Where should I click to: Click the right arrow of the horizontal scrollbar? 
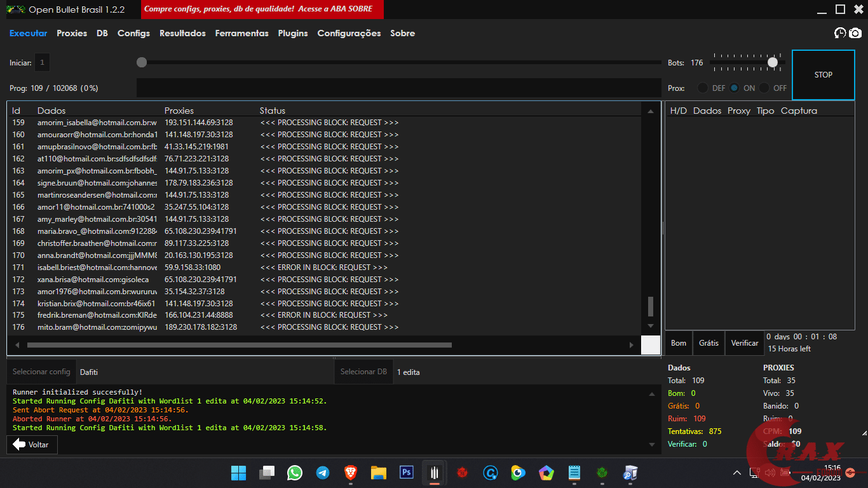(x=631, y=345)
